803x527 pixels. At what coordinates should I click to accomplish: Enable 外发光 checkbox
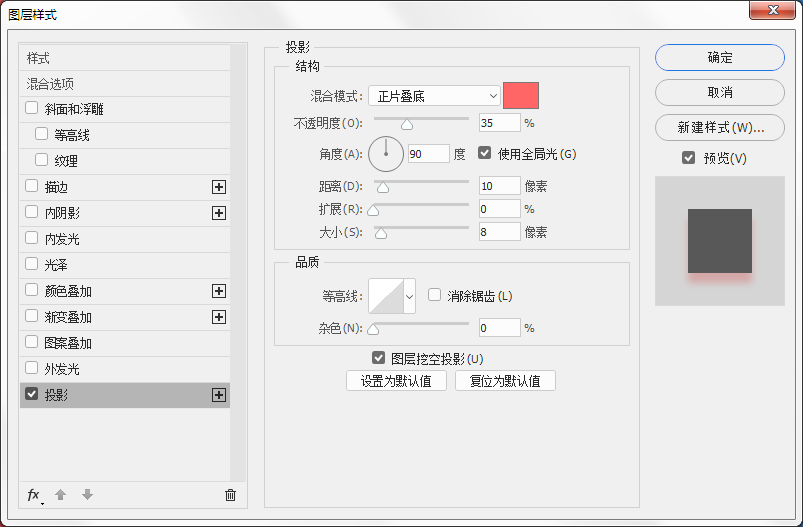32,368
